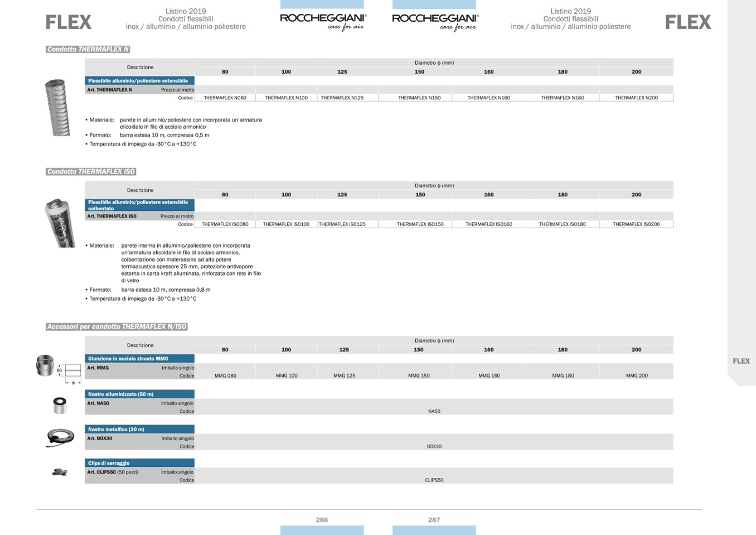This screenshot has width=756, height=535.
Task: Click page number 287 in footer
Action: (434, 519)
